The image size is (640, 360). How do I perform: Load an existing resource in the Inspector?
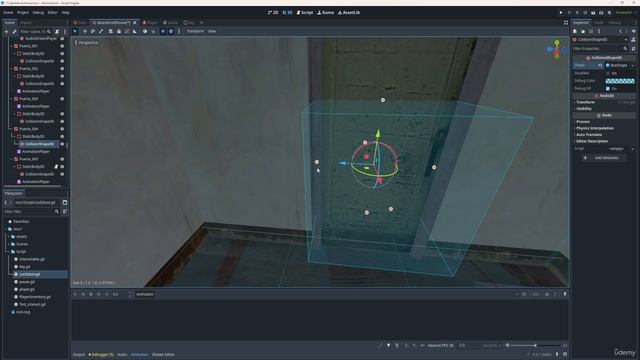[x=583, y=31]
